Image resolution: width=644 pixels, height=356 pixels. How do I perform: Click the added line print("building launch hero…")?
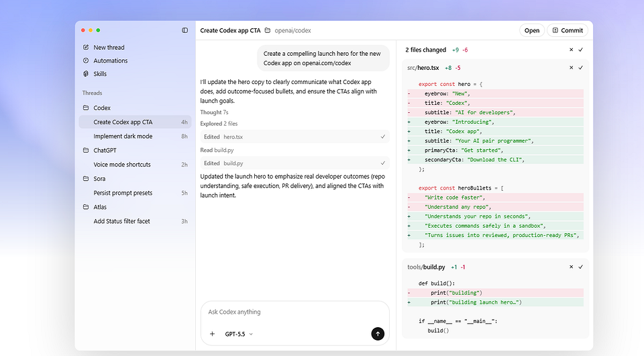point(495,302)
